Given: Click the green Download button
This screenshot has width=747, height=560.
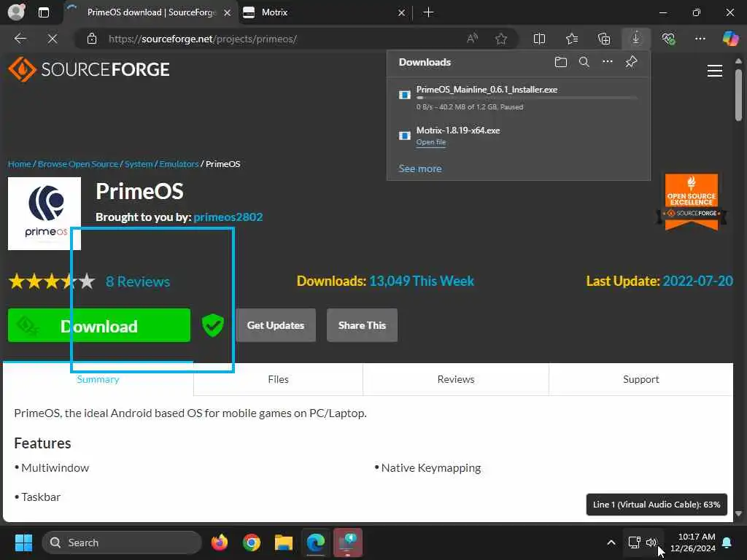Looking at the screenshot, I should (99, 325).
